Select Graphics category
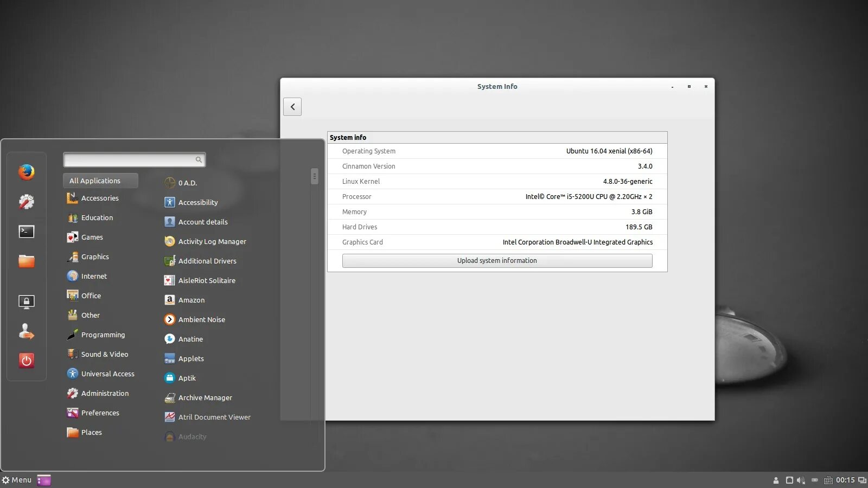 pyautogui.click(x=88, y=256)
